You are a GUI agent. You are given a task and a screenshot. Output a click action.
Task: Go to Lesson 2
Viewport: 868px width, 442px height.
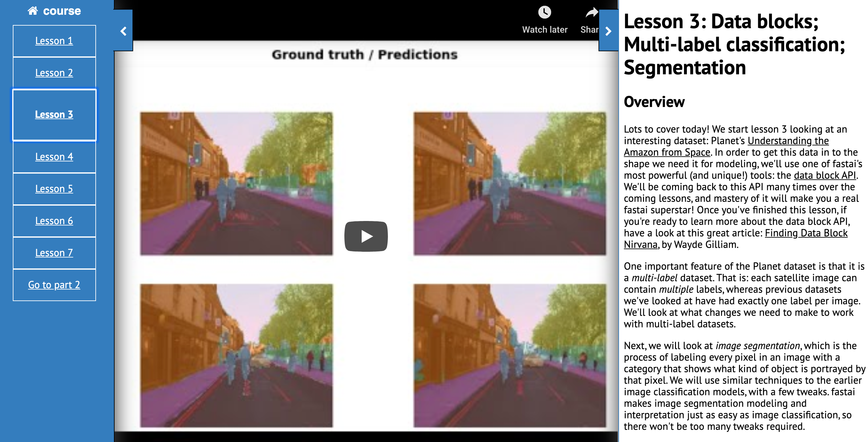(x=54, y=73)
